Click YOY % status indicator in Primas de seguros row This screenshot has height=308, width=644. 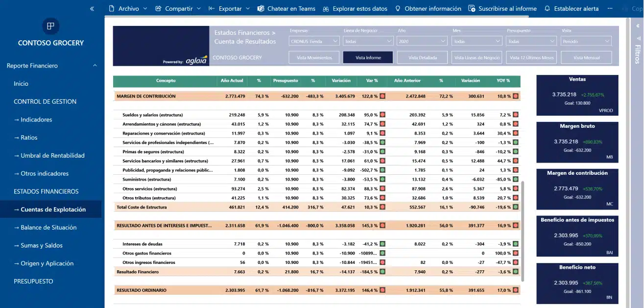516,152
